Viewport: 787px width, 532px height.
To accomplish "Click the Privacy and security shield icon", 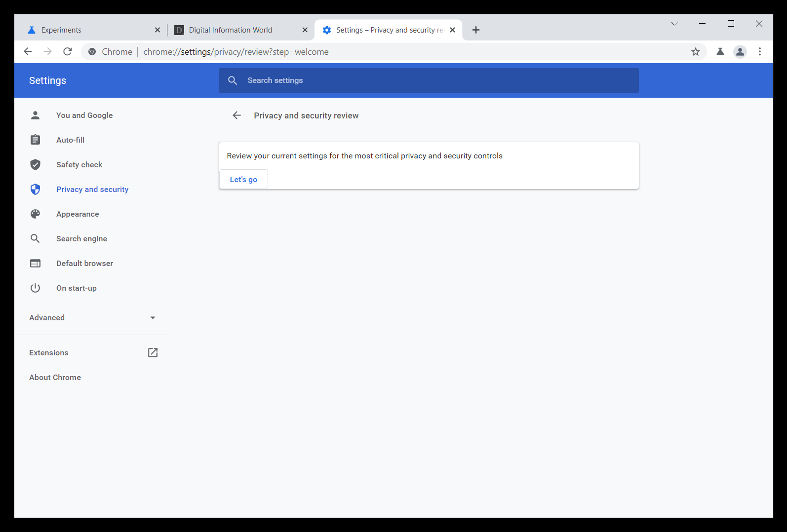I will 35,189.
